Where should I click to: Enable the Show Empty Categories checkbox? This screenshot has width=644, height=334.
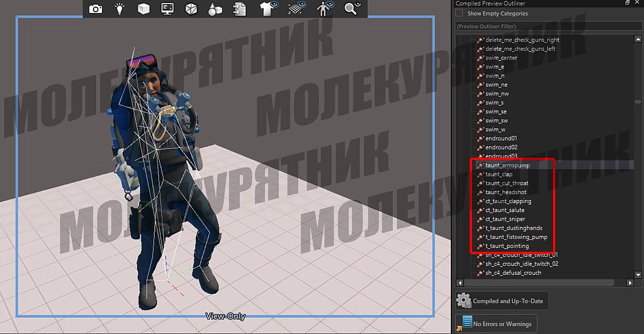pos(459,14)
